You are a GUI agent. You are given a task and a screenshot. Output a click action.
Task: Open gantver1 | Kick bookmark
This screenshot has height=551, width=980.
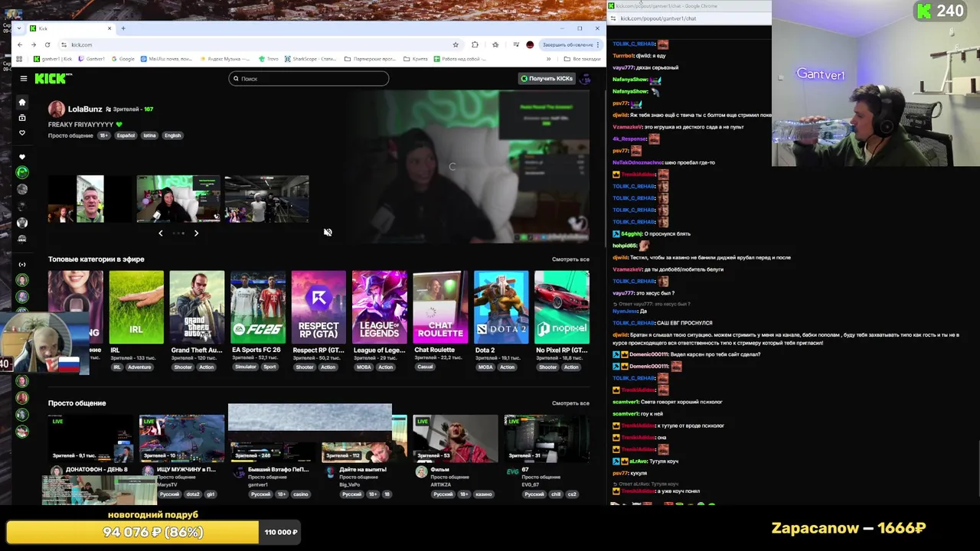[x=53, y=59]
